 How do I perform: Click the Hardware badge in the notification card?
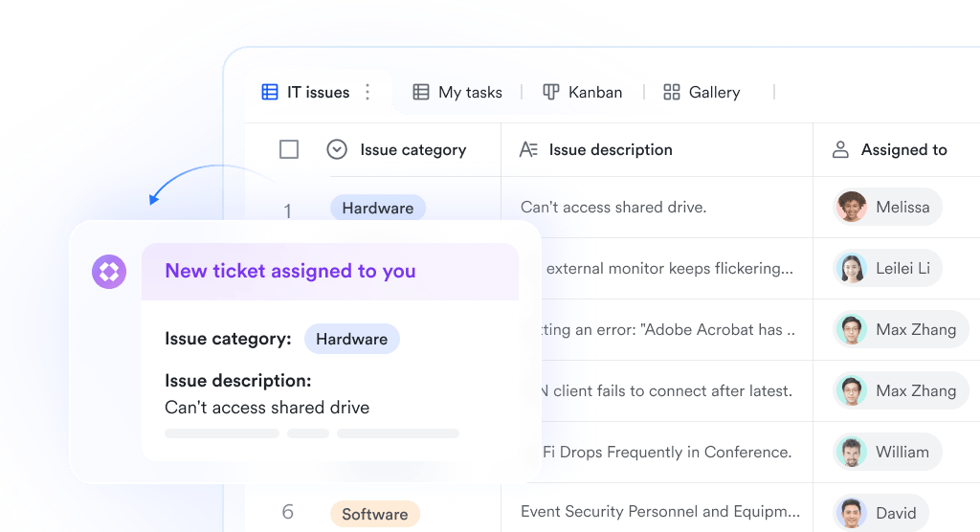(x=352, y=339)
